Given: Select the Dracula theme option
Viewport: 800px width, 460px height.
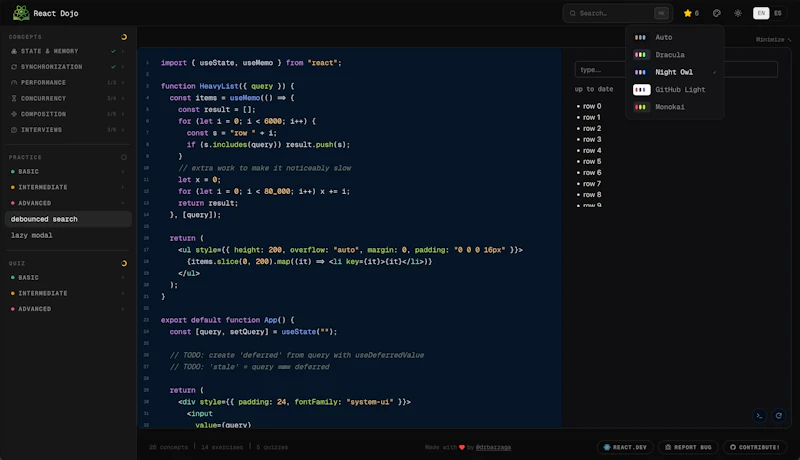Looking at the screenshot, I should [674, 55].
